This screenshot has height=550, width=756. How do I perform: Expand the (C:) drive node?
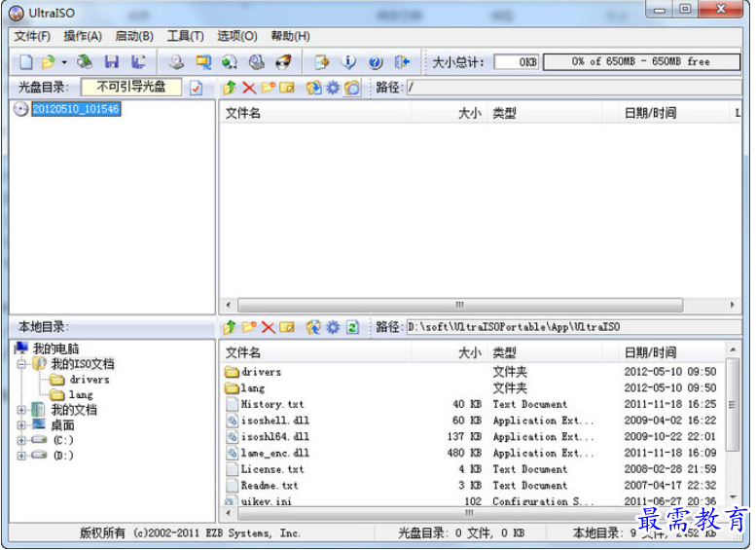click(21, 440)
